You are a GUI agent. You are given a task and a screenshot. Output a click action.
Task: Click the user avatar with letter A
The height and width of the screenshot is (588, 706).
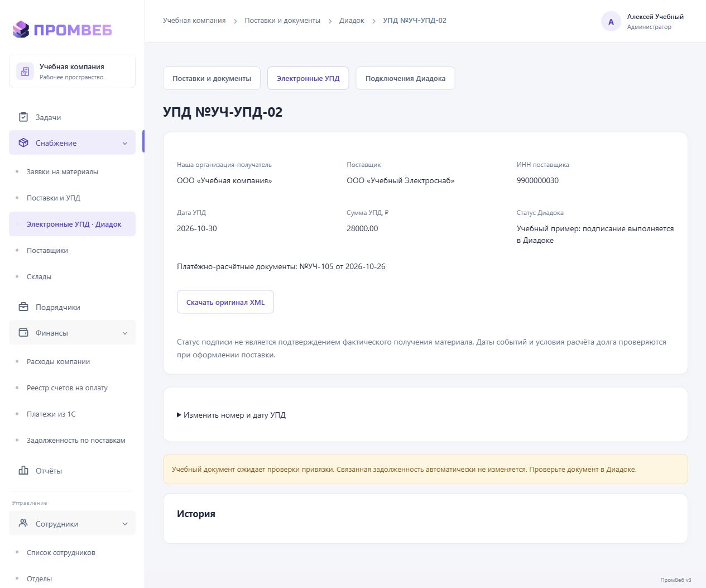pos(611,22)
